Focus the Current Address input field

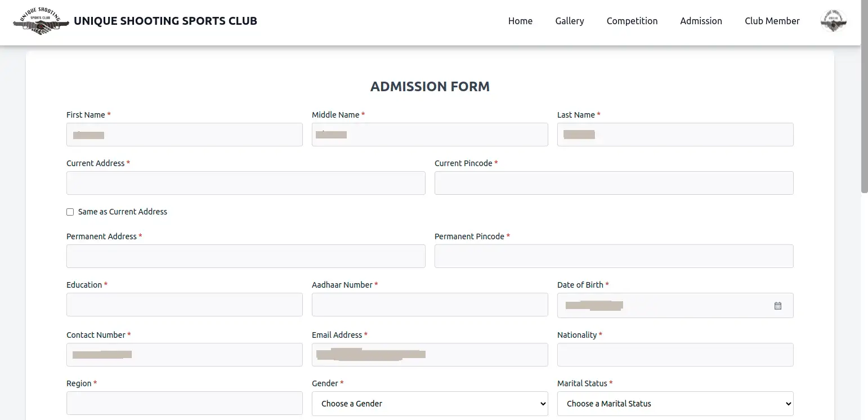245,184
